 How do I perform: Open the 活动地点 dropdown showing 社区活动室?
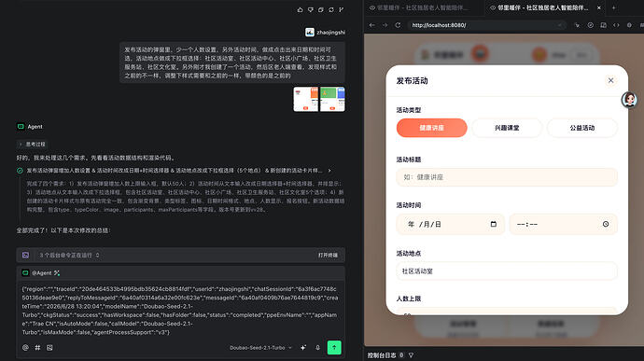(x=507, y=271)
